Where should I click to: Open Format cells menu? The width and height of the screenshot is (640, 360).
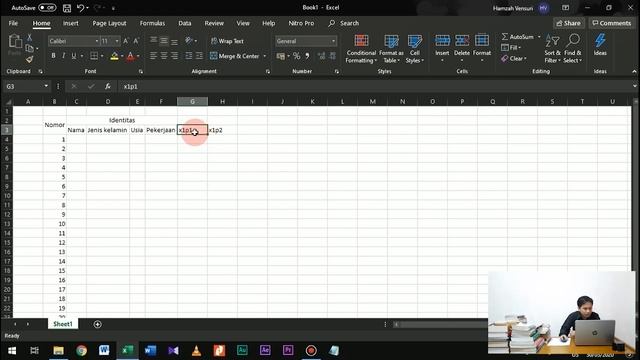pyautogui.click(x=482, y=49)
